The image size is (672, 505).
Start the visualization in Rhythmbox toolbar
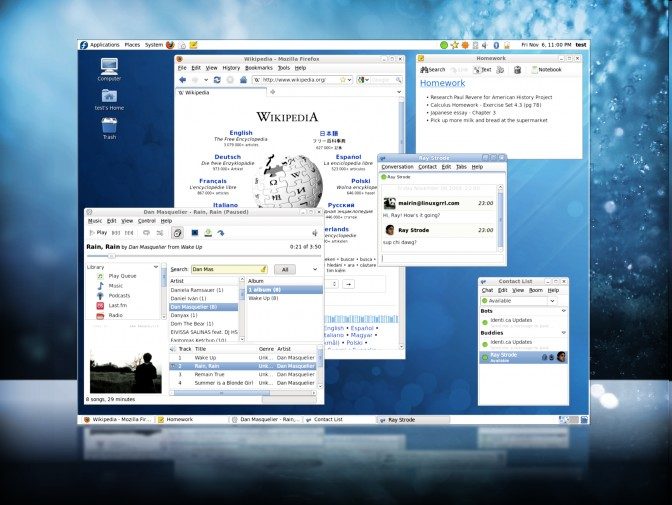pos(195,232)
